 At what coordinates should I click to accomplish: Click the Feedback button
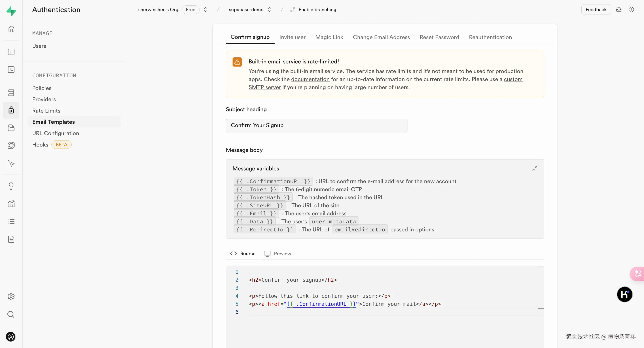[x=596, y=9]
